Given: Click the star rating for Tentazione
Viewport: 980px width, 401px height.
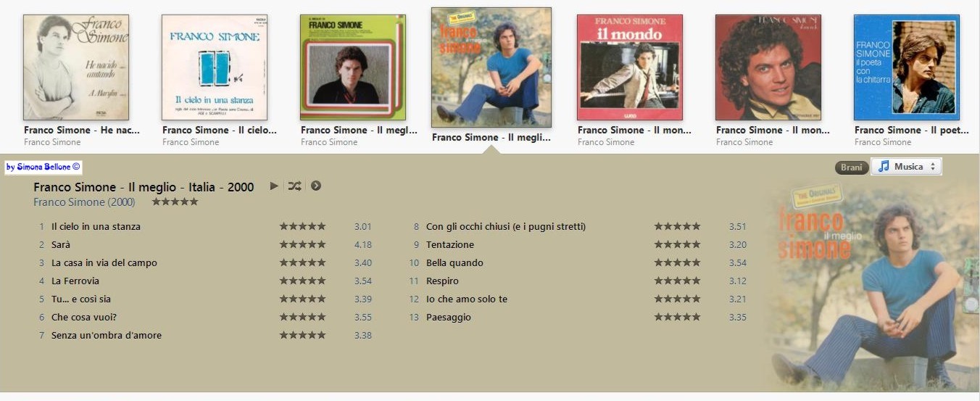Looking at the screenshot, I should (678, 244).
